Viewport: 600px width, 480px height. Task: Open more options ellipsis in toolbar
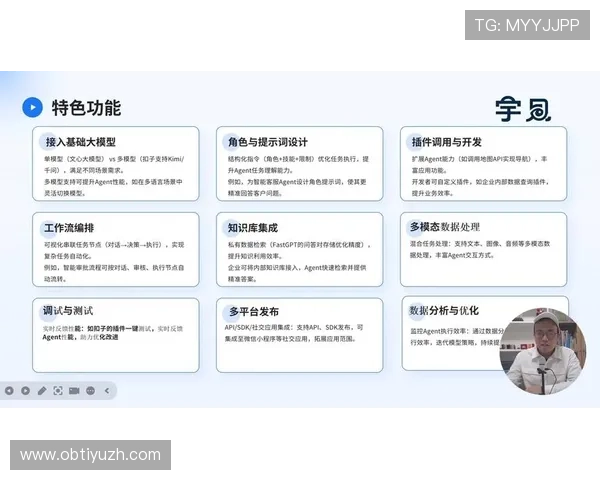91,391
